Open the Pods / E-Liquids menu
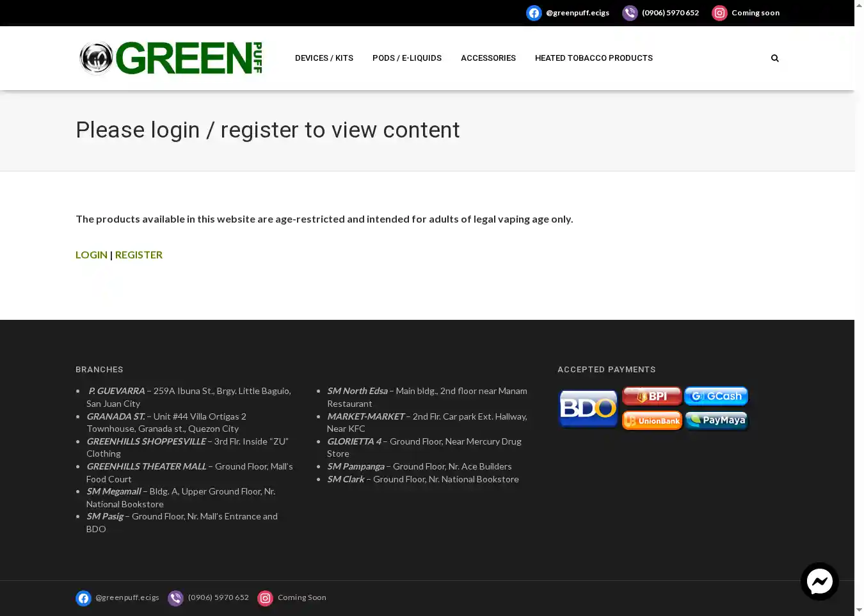This screenshot has height=616, width=864. click(407, 58)
